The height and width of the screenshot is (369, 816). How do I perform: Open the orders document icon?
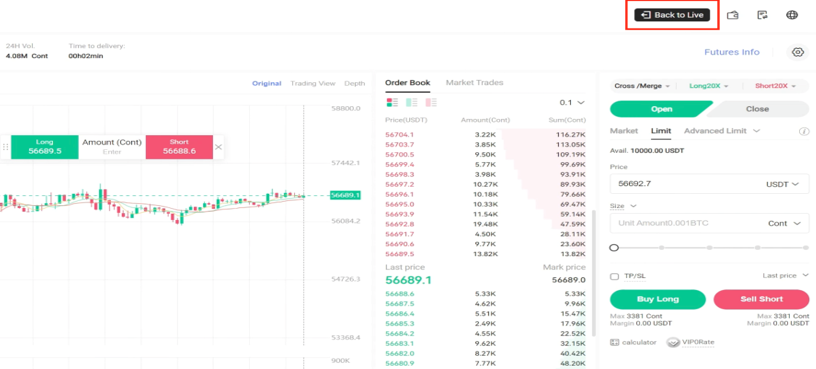click(762, 15)
